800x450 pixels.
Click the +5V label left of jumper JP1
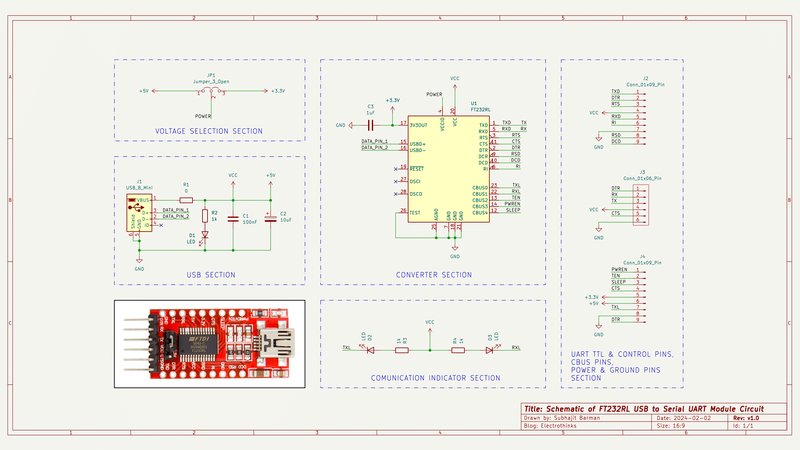(144, 91)
